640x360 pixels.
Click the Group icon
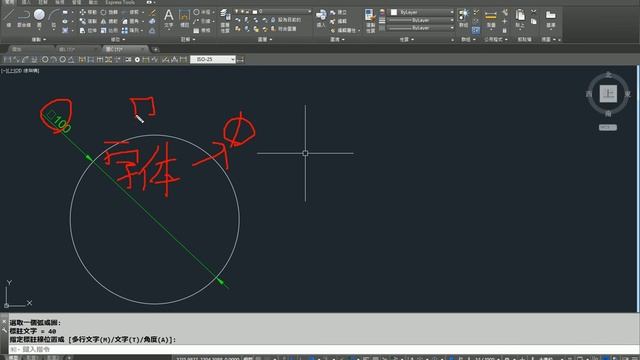click(464, 18)
